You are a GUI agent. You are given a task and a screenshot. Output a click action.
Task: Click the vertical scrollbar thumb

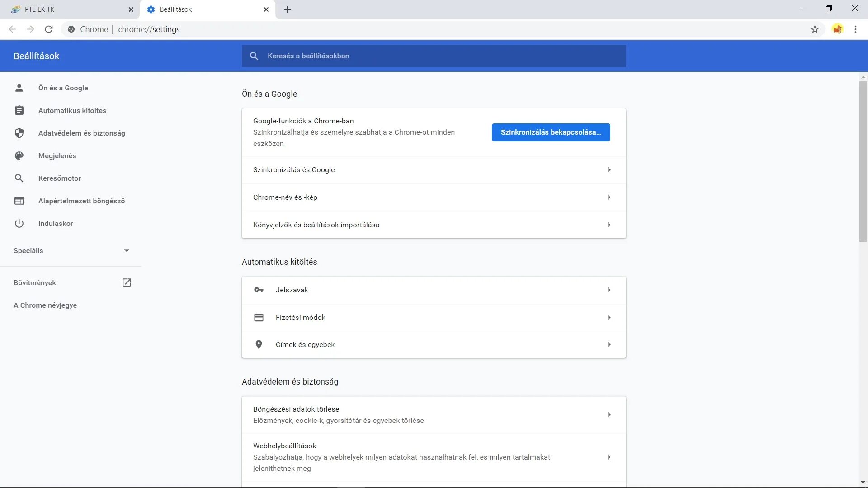coord(863,162)
